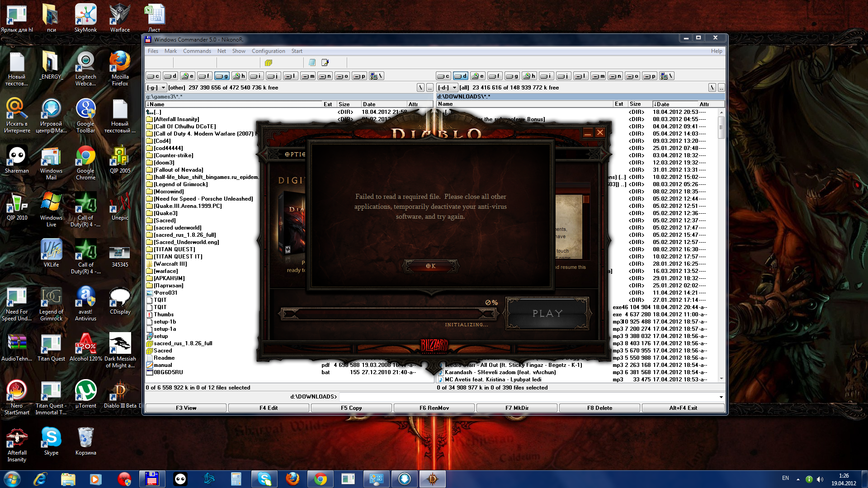868x488 pixels.
Task: Click the Diablo launcher PLAY button
Action: [x=547, y=313]
